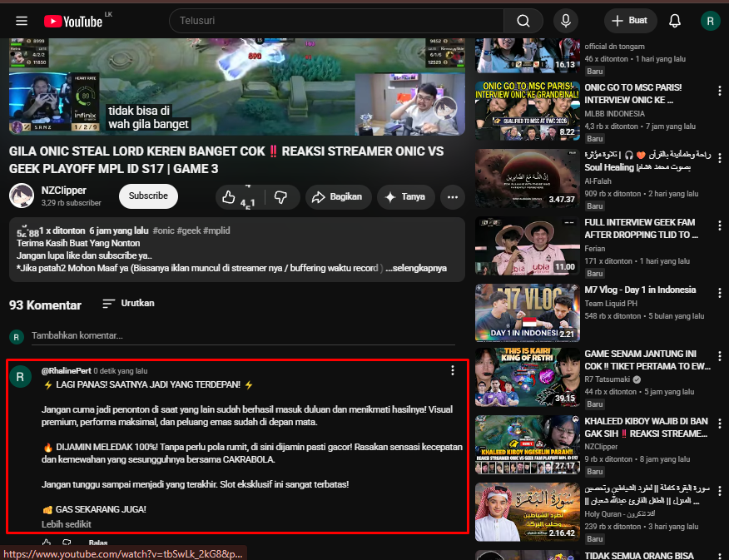Subscribe to the NZClipper channel
The height and width of the screenshot is (560, 729).
click(x=148, y=196)
